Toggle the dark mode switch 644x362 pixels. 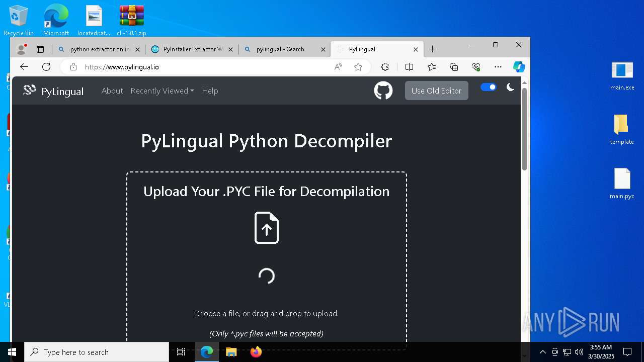tap(488, 87)
